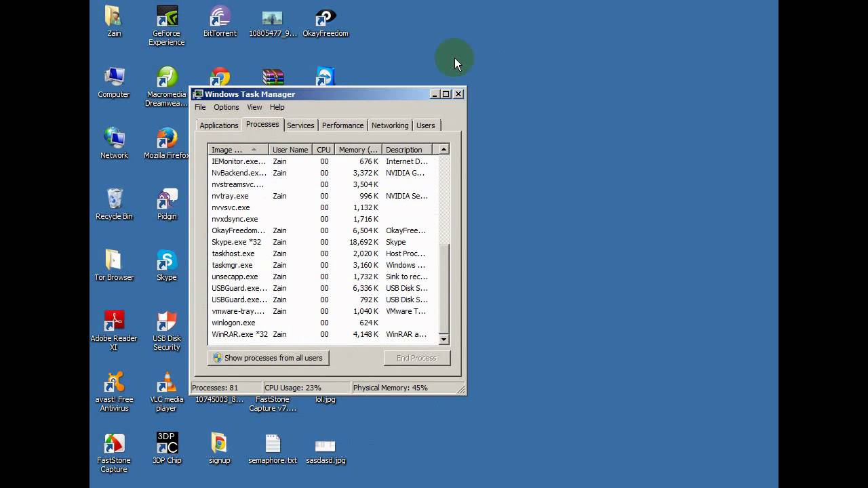This screenshot has width=868, height=488.
Task: Select the unsecapp.exe process
Action: 323,277
